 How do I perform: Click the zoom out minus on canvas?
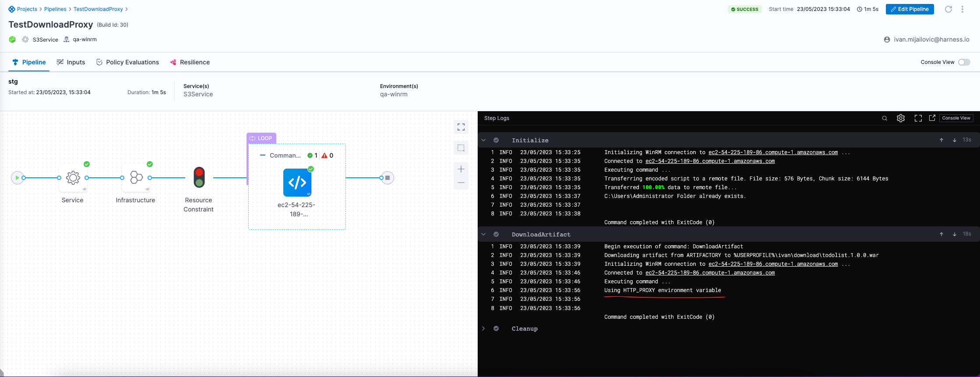click(x=461, y=183)
